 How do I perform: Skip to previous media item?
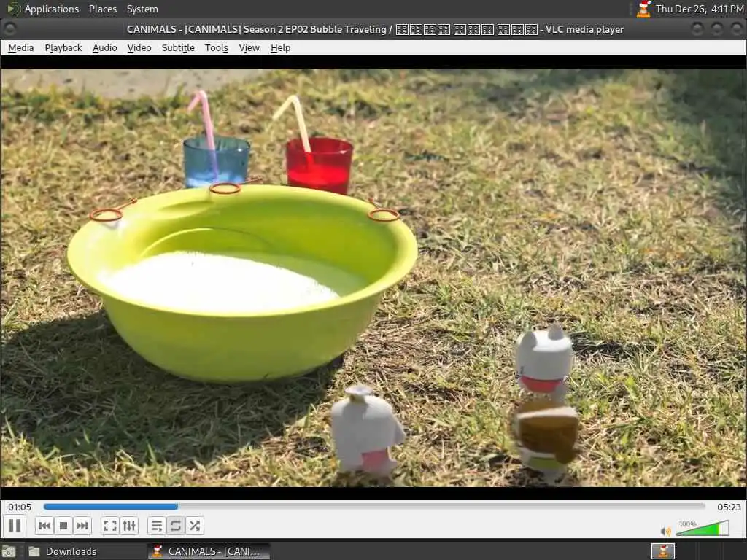click(x=44, y=526)
